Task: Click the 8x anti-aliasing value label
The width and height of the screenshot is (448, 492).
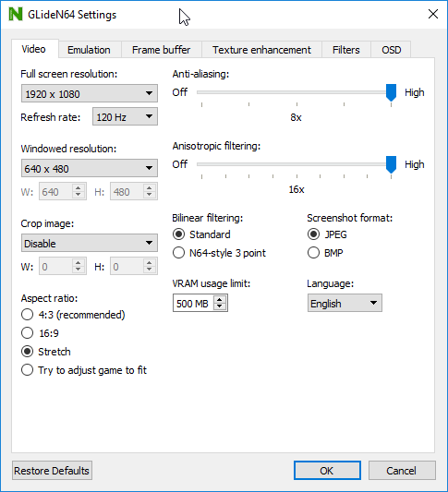Action: tap(296, 117)
